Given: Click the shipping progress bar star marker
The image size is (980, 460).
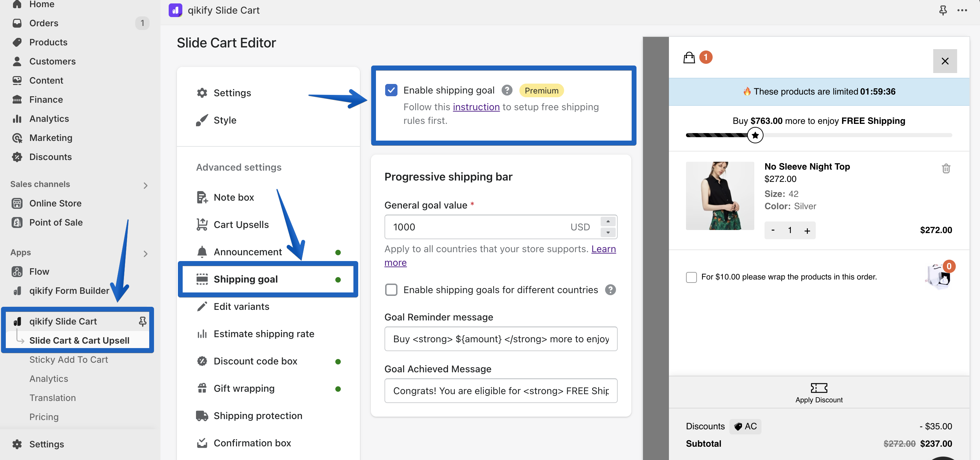Looking at the screenshot, I should [x=755, y=135].
